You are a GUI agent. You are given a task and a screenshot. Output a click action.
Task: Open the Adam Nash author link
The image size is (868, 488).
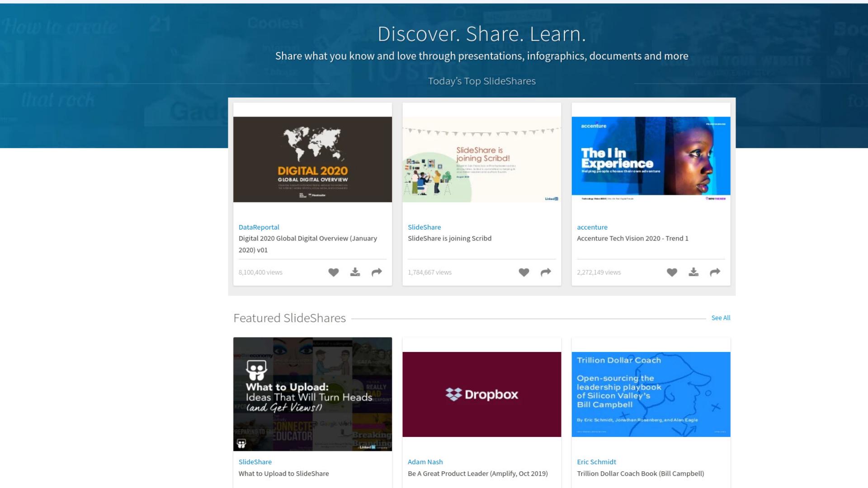click(425, 462)
